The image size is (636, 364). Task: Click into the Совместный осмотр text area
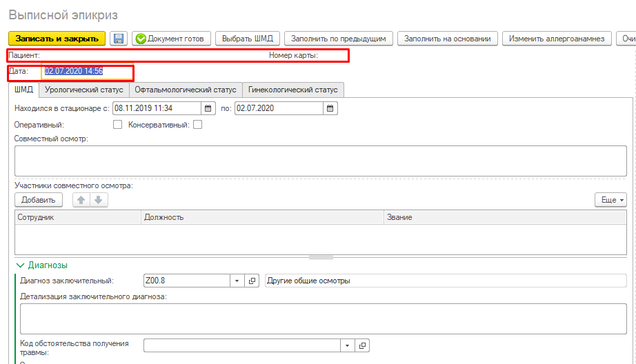320,161
